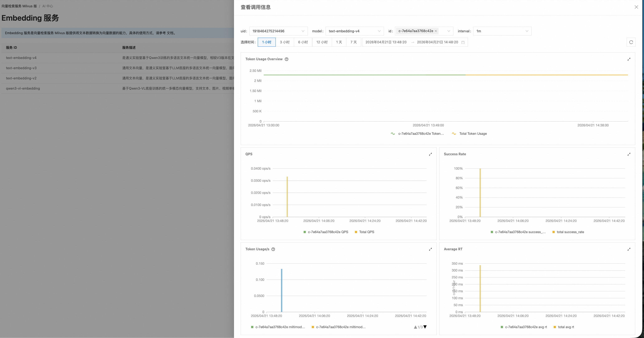Remove the c-7e64a7aa3768c42e id tag
Screen dimensions: 644x338
(436, 31)
